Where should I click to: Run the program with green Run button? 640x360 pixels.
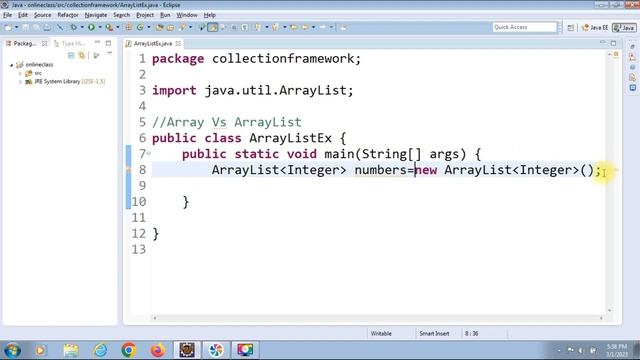[x=91, y=27]
